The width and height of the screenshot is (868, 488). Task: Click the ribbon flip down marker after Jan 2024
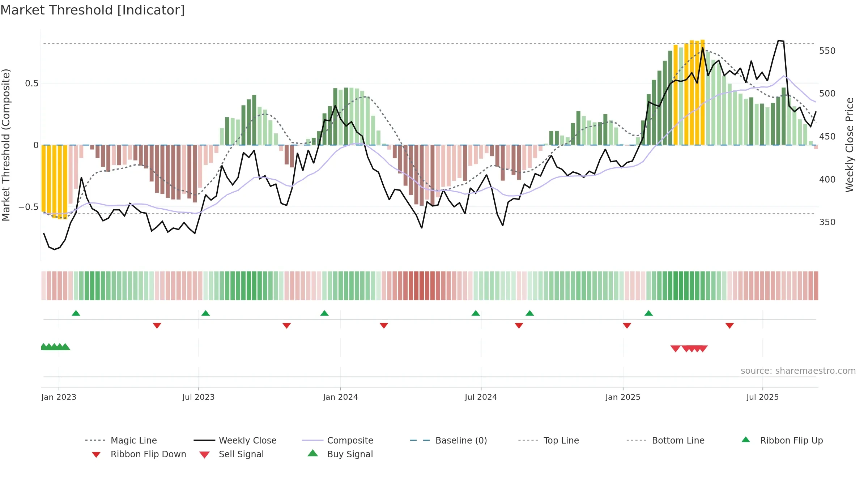(384, 326)
